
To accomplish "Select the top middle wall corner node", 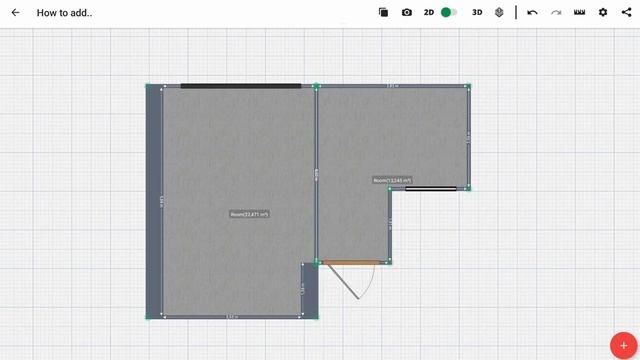I will (x=316, y=86).
